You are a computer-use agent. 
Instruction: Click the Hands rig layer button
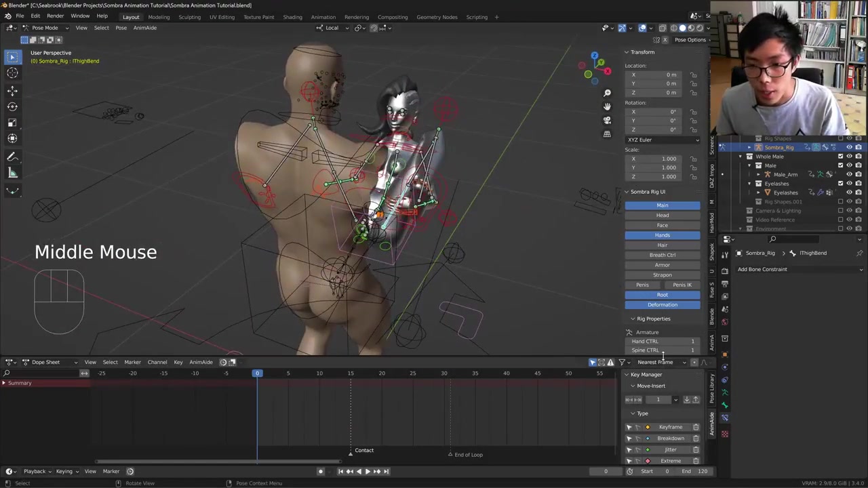pos(663,235)
